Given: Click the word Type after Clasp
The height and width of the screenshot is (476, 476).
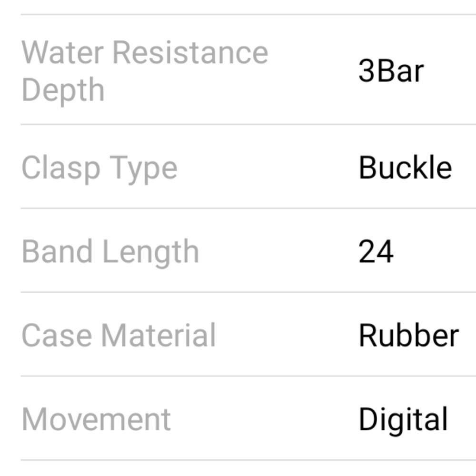Looking at the screenshot, I should pos(143,169).
